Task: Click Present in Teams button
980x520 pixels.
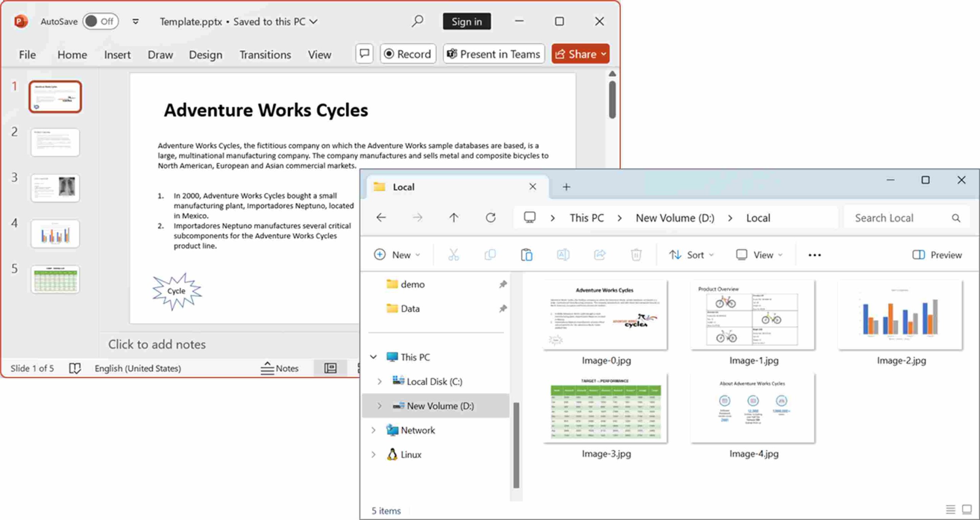Action: (x=494, y=54)
